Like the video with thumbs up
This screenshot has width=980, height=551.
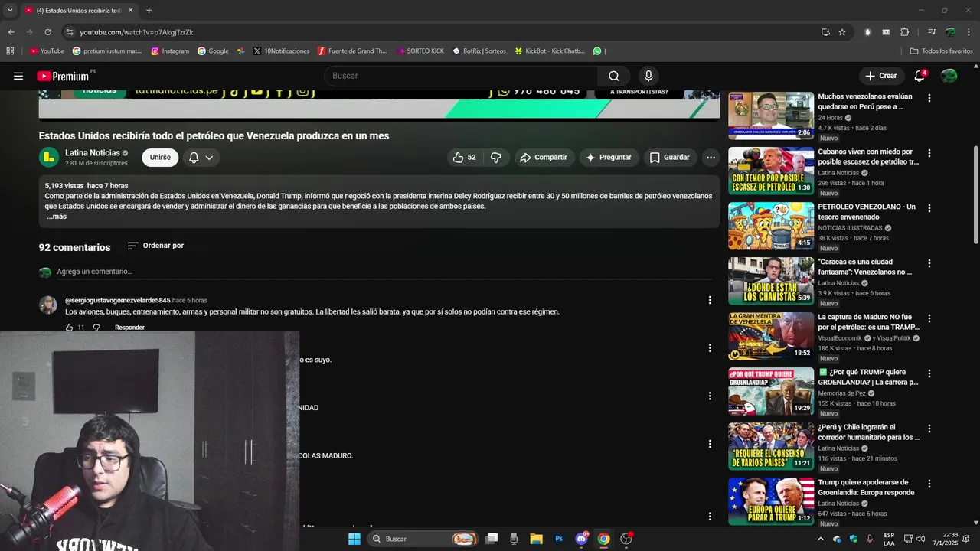(464, 158)
